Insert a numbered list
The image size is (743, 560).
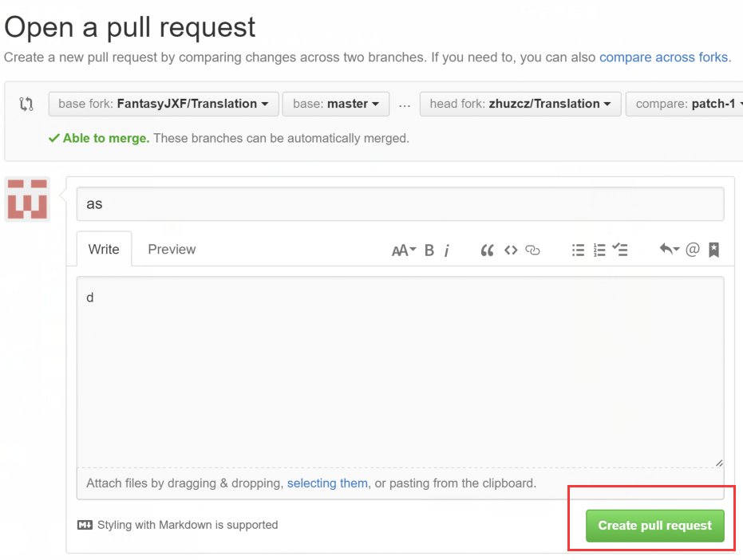click(599, 250)
